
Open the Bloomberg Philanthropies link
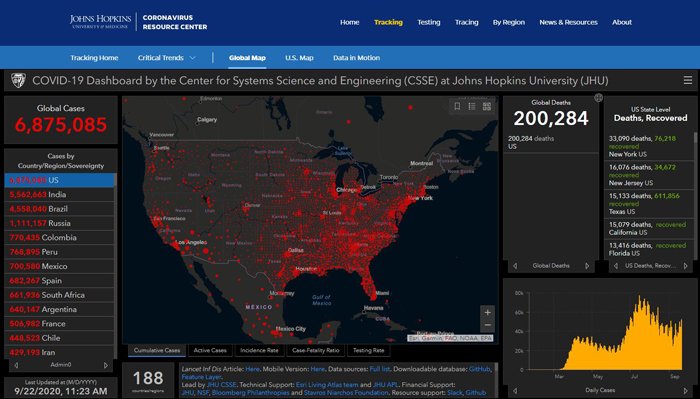250,393
